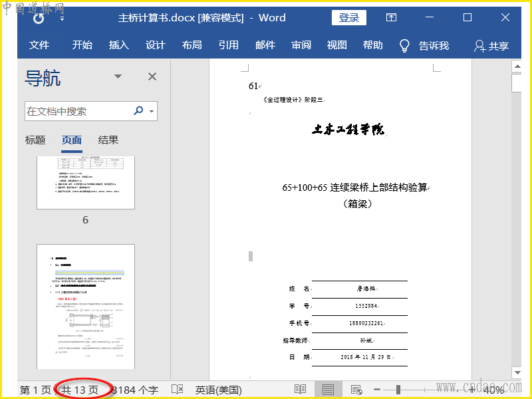The width and height of the screenshot is (532, 399).
Task: Open the 插入 ribbon tab
Action: pos(118,45)
